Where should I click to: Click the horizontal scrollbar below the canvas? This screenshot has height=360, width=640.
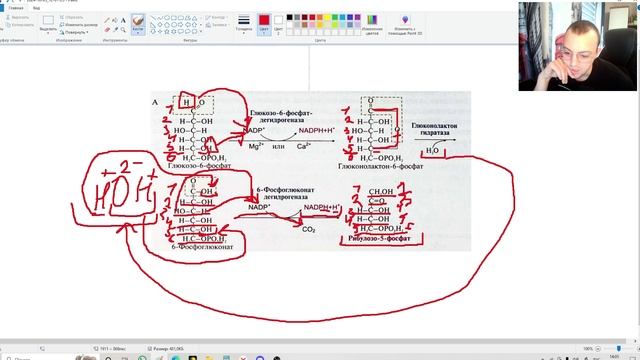pyautogui.click(x=312, y=341)
